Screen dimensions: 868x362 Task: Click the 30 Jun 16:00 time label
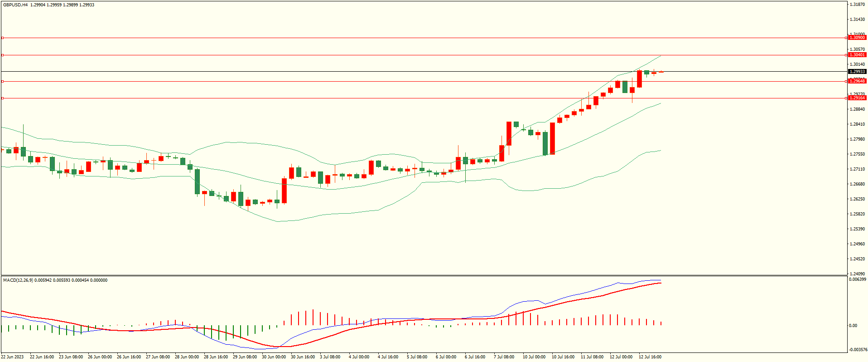pyautogui.click(x=303, y=357)
